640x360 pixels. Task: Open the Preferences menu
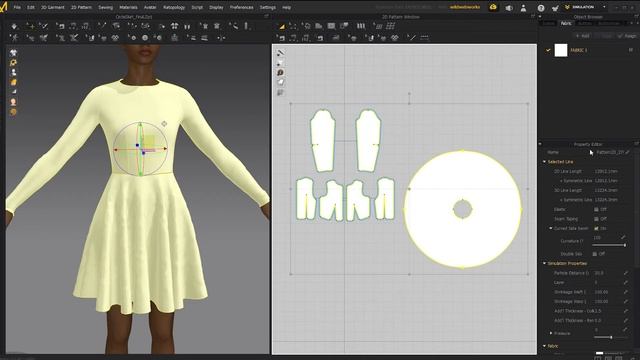tap(242, 7)
